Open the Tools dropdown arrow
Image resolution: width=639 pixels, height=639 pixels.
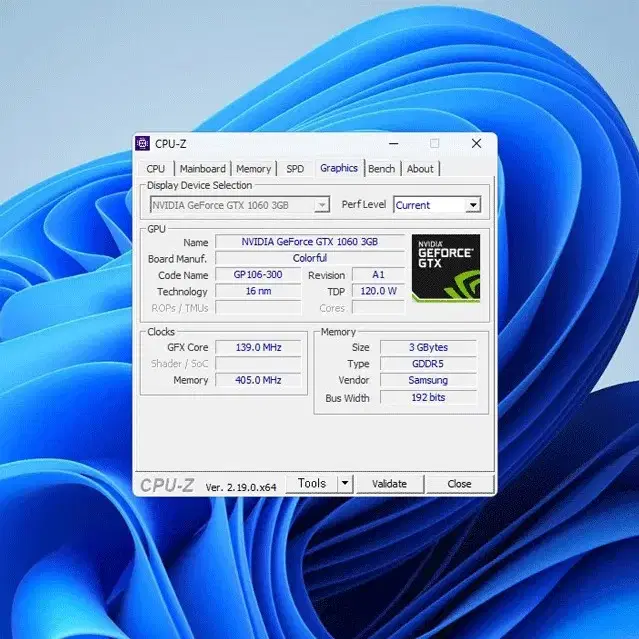(345, 483)
